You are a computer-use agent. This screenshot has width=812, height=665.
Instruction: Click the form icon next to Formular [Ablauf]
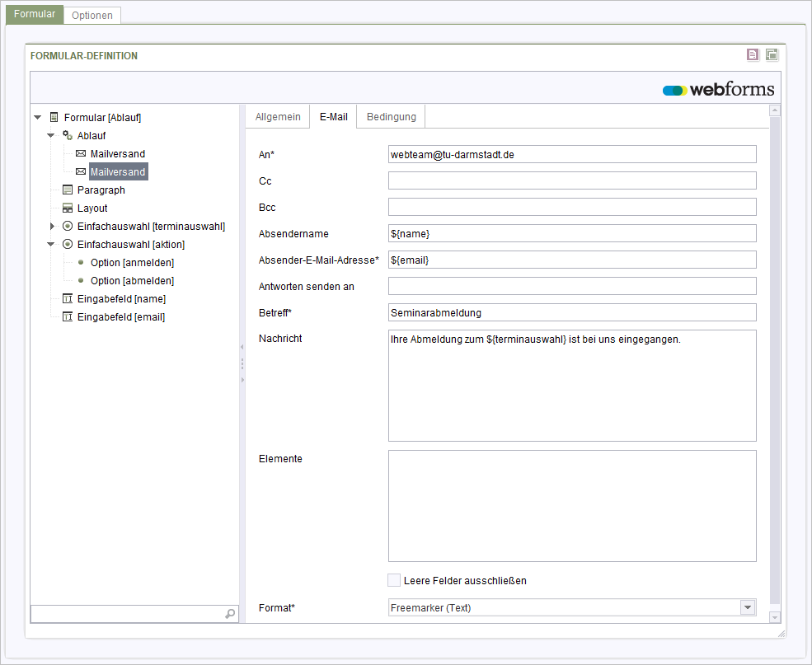pyautogui.click(x=54, y=117)
